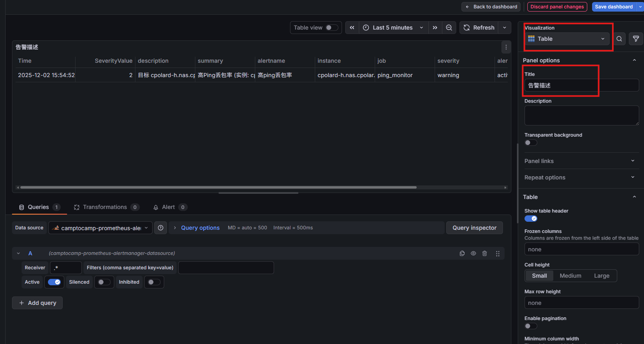The height and width of the screenshot is (344, 644).
Task: Hide query A response with eye icon
Action: [473, 253]
